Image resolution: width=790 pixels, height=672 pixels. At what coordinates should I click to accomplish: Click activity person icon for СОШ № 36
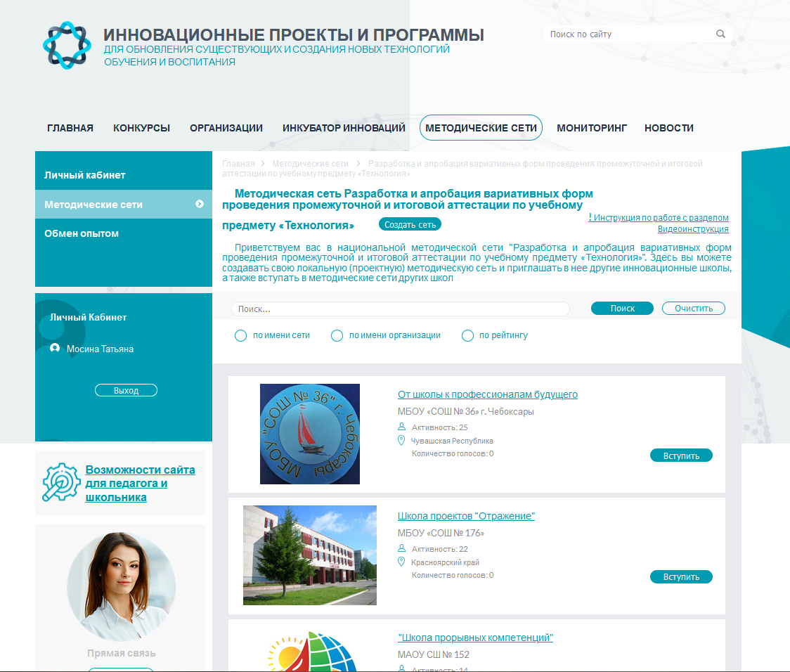pyautogui.click(x=401, y=427)
